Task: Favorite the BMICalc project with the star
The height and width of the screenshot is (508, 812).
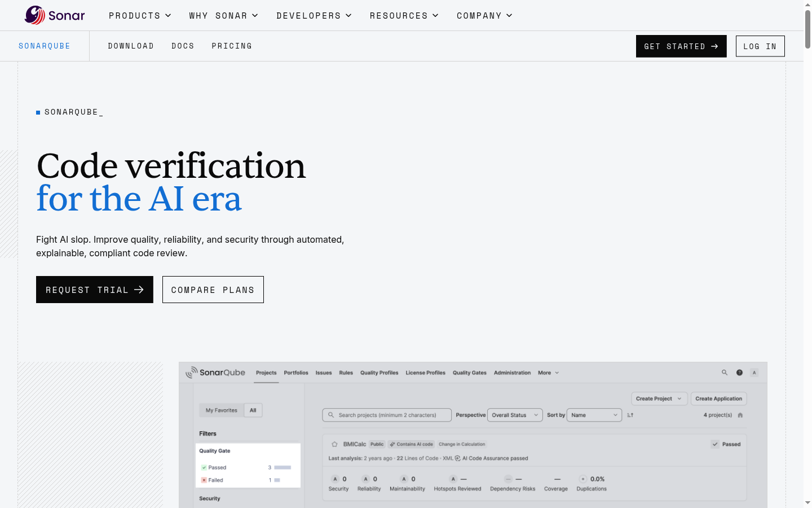Action: coord(334,444)
